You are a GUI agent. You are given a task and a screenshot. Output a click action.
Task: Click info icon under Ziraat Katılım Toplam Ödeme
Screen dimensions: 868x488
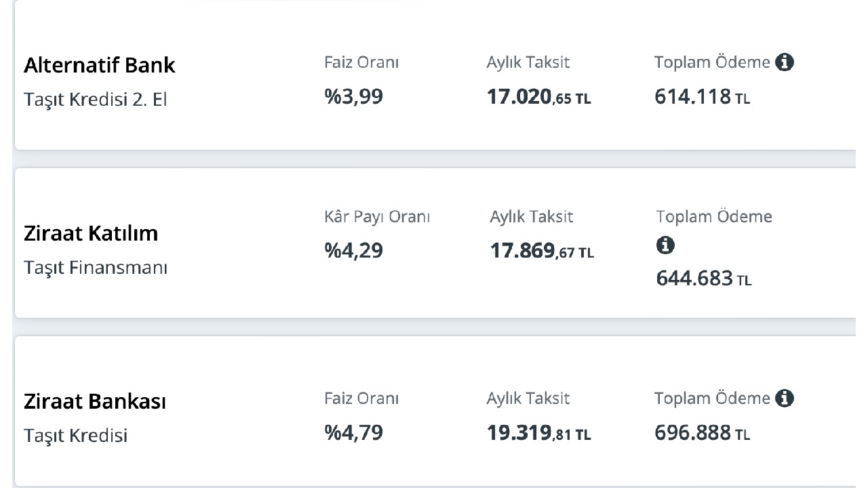665,245
